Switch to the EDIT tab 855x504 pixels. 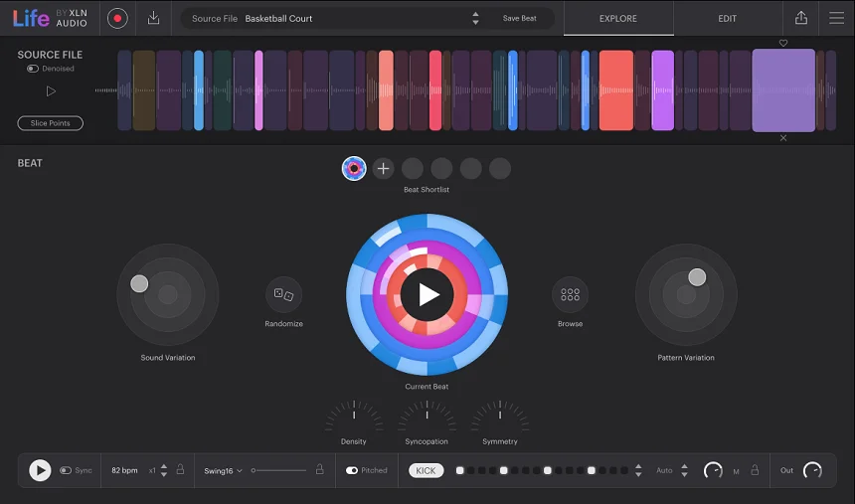[x=728, y=19]
